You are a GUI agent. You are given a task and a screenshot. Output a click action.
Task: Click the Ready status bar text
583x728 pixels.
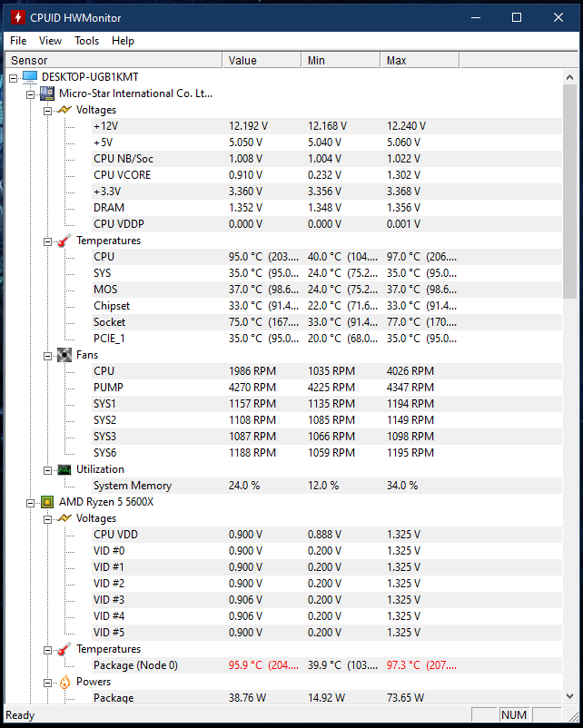[x=20, y=715]
